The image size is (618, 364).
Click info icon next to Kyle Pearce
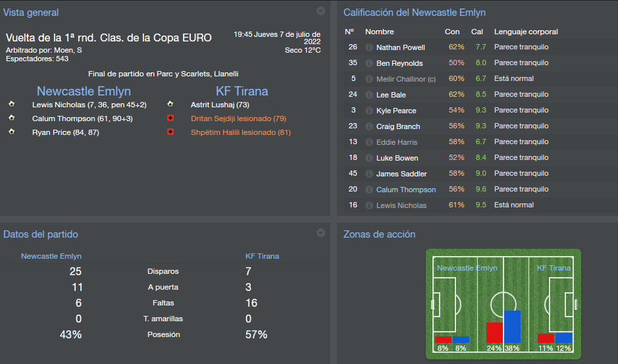369,111
